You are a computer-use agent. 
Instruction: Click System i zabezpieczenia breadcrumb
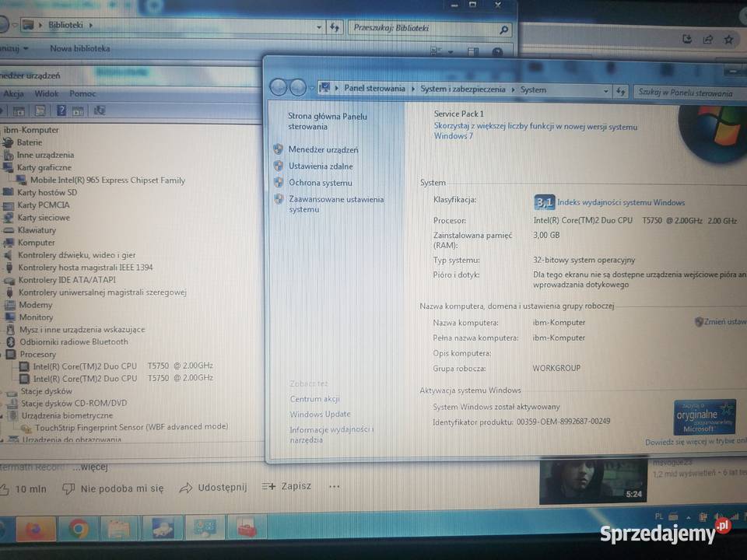[x=462, y=89]
